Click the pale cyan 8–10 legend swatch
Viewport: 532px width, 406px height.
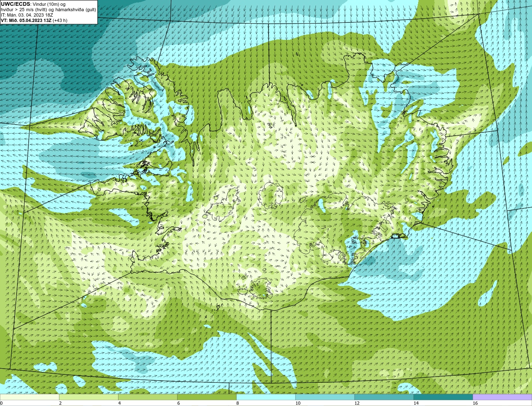pos(266,397)
